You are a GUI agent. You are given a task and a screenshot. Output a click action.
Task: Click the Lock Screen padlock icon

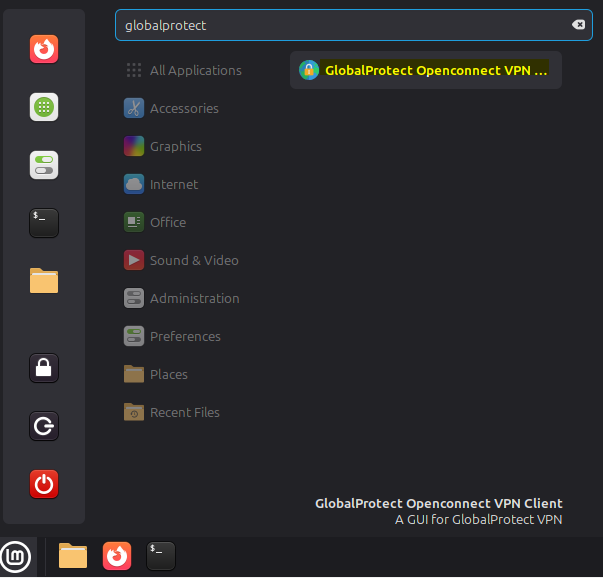tap(44, 368)
